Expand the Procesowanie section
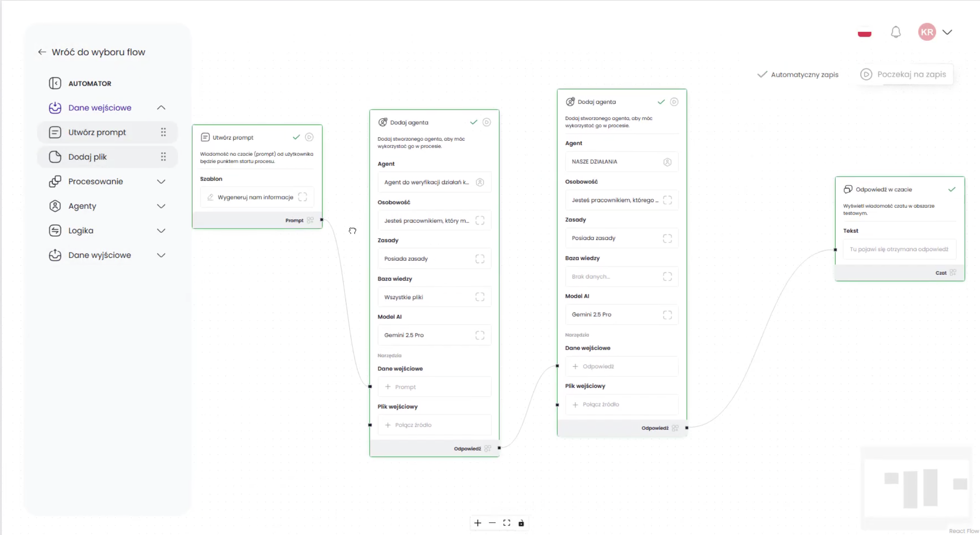The width and height of the screenshot is (980, 535). point(161,181)
